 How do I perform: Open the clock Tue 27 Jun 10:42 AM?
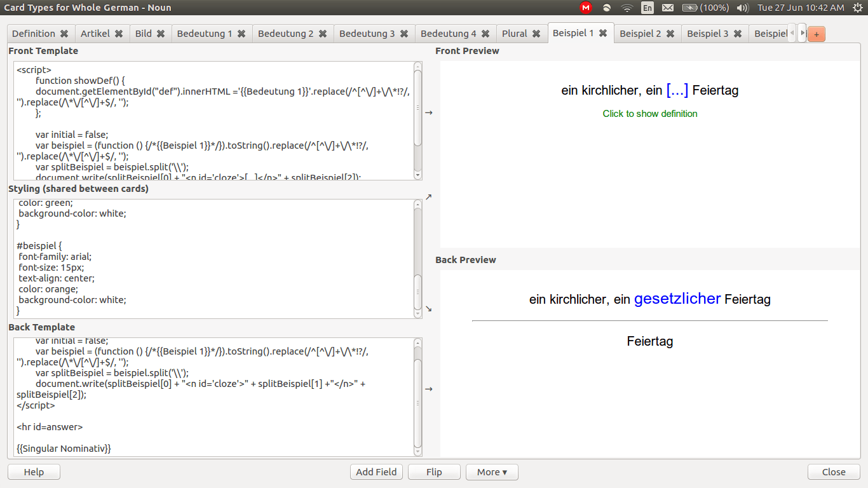click(x=801, y=8)
